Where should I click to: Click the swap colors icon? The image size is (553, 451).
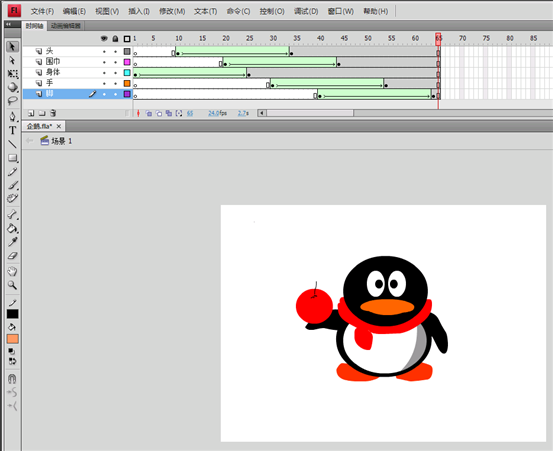[x=12, y=361]
